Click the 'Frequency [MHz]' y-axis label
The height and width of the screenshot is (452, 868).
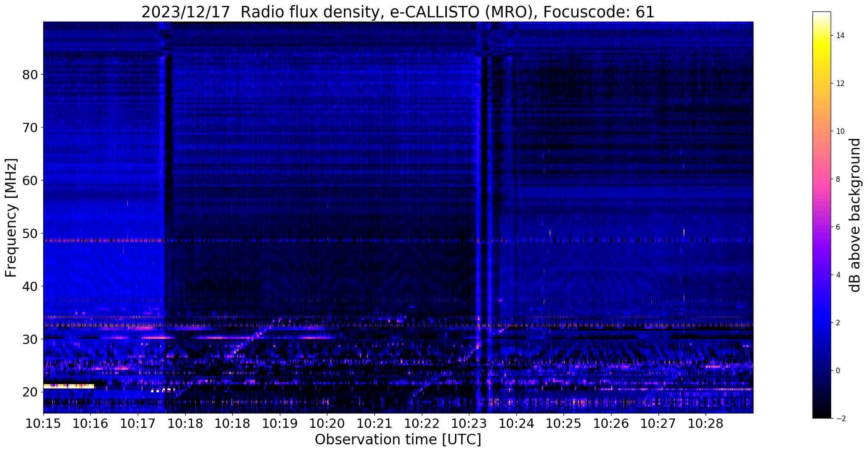[x=11, y=218]
